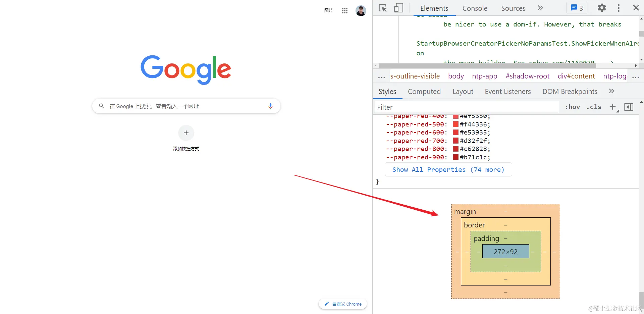Click the Google apps grid icon
The image size is (644, 314).
(345, 11)
